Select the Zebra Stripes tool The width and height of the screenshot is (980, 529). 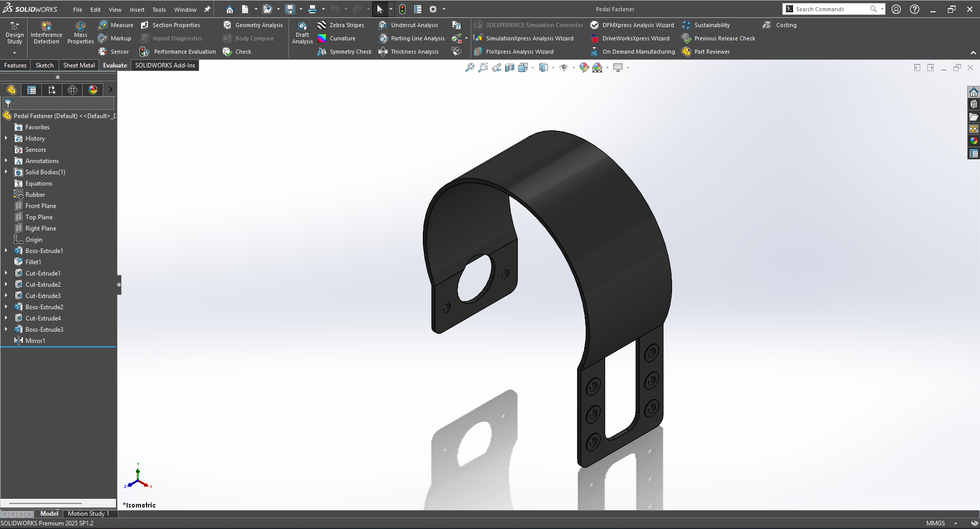click(x=322, y=25)
